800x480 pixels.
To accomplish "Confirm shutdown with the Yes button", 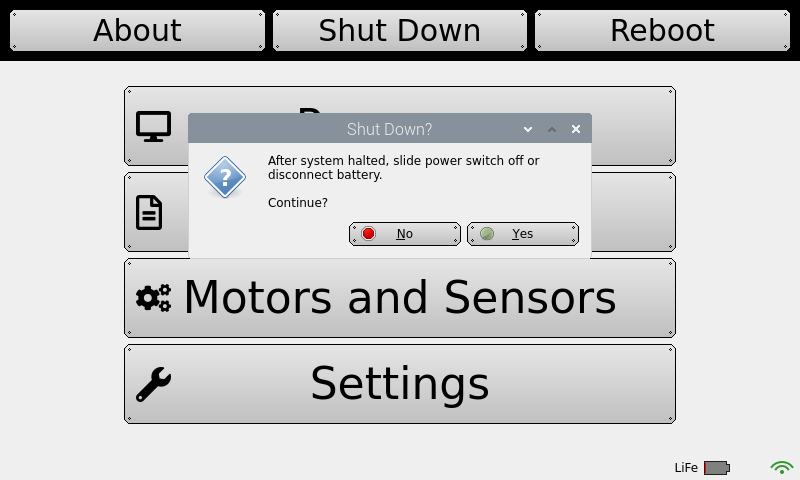I will click(x=523, y=234).
